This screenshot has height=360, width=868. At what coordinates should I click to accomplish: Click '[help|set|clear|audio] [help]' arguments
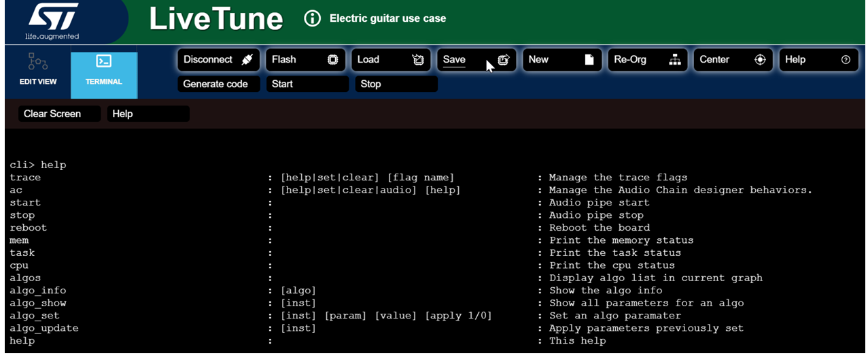pos(370,190)
